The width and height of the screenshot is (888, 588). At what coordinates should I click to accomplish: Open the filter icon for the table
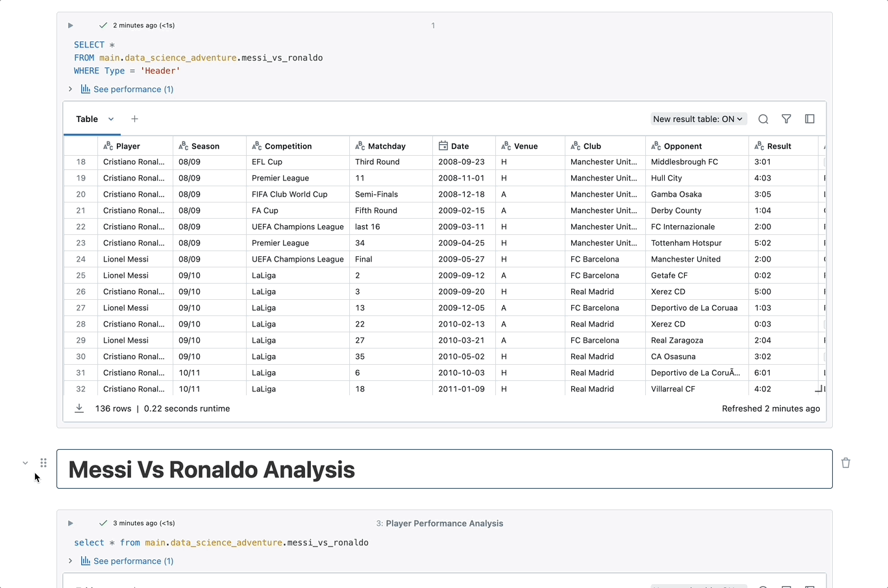click(786, 119)
